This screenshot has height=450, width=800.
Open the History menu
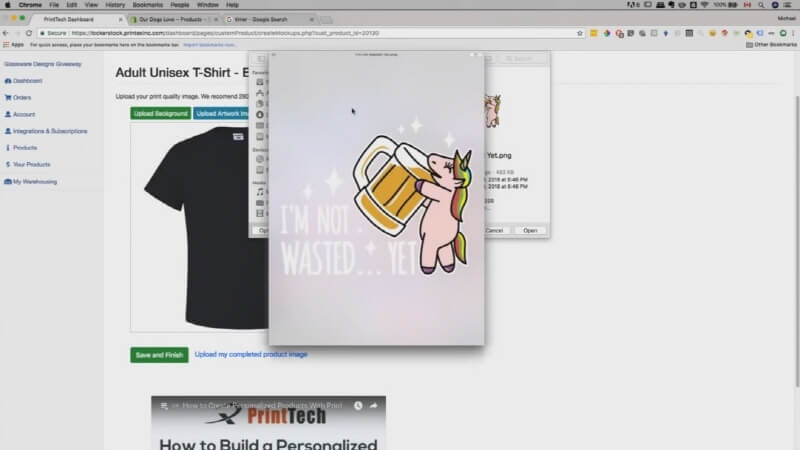click(115, 5)
